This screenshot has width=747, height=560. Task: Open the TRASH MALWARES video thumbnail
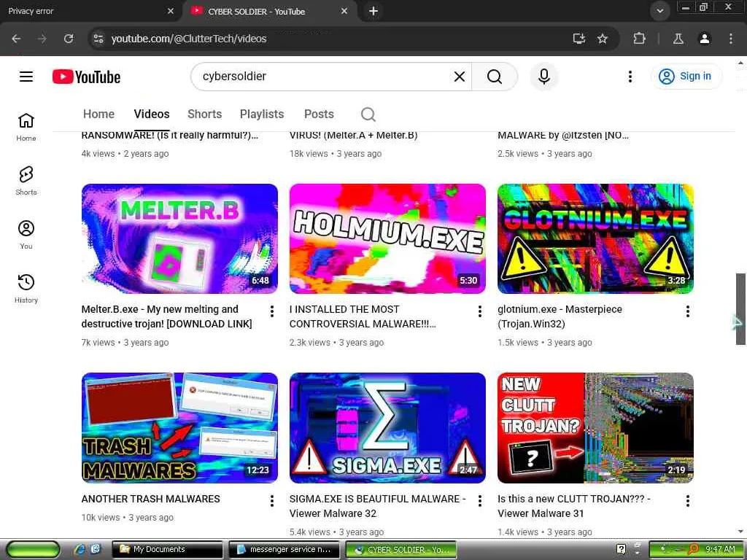click(179, 427)
